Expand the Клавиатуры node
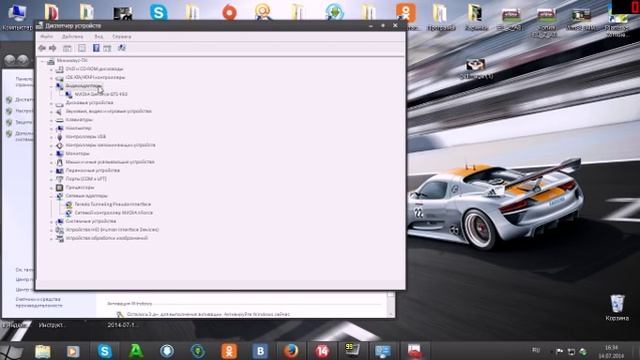640x360 pixels. (x=51, y=120)
